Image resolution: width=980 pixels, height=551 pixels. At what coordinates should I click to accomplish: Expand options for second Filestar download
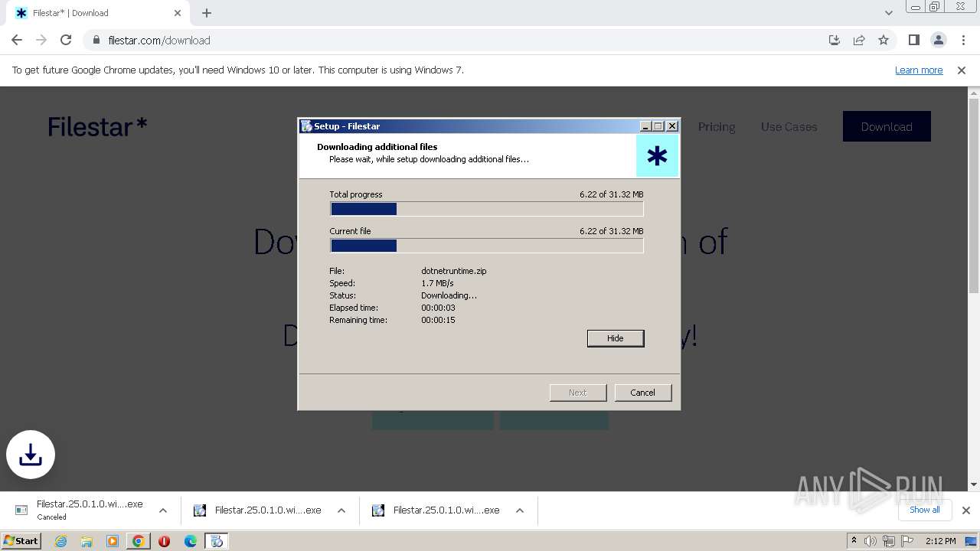coord(341,510)
